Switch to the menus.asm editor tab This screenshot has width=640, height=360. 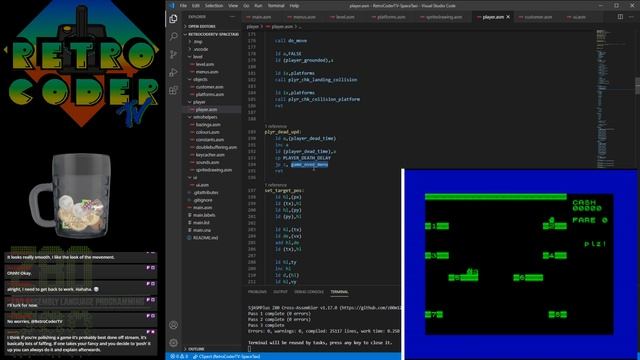304,17
